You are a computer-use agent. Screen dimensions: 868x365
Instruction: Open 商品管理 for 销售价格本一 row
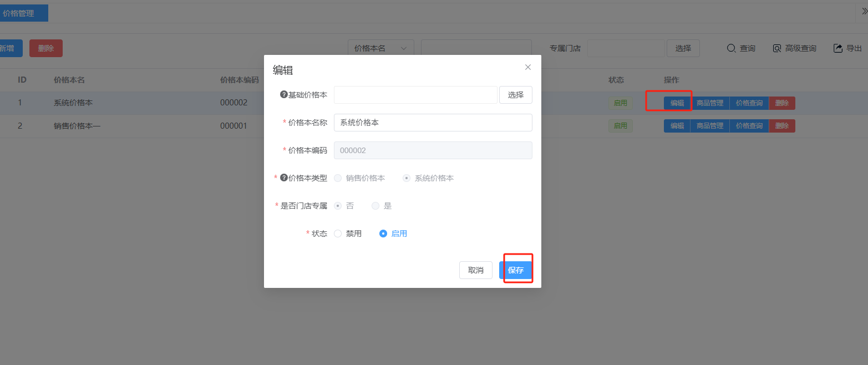coord(709,126)
